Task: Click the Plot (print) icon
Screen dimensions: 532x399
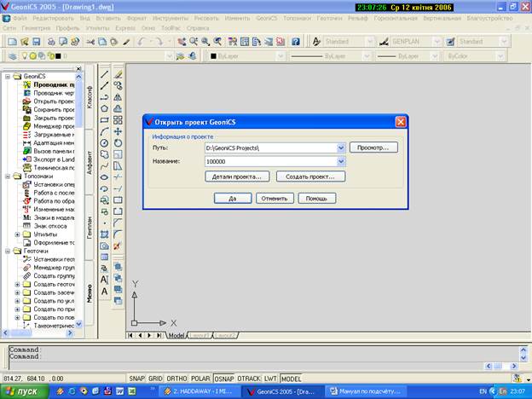Action: tap(51, 42)
